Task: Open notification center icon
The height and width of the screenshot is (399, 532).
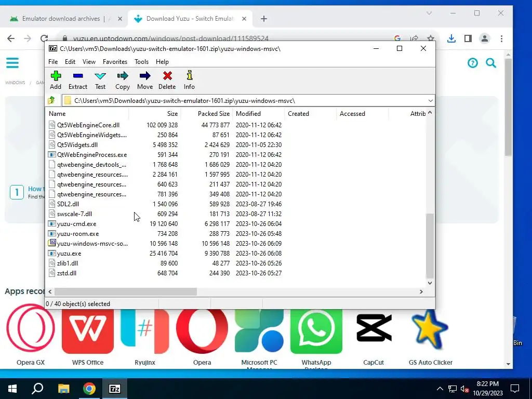Action: (x=515, y=389)
